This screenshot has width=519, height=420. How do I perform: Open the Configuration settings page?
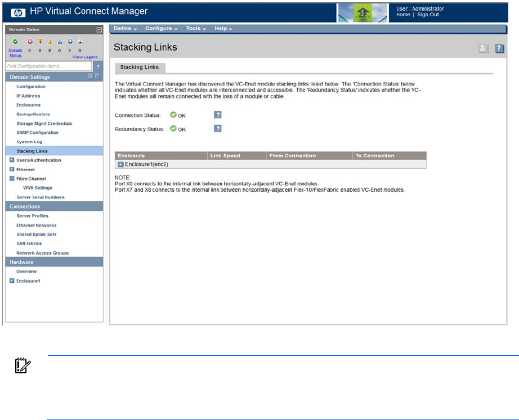pos(31,87)
